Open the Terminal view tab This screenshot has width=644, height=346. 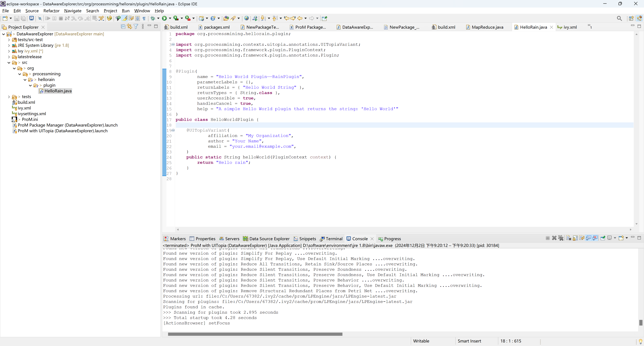[331, 239]
